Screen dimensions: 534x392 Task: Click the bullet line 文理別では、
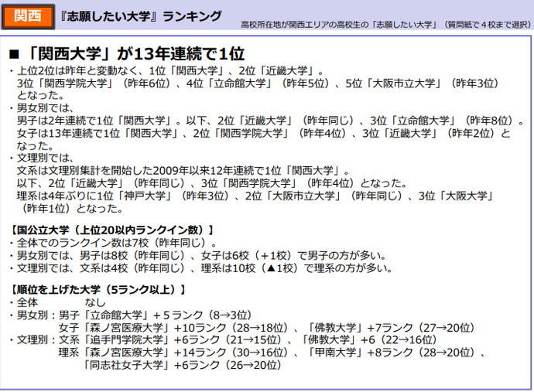pos(42,159)
